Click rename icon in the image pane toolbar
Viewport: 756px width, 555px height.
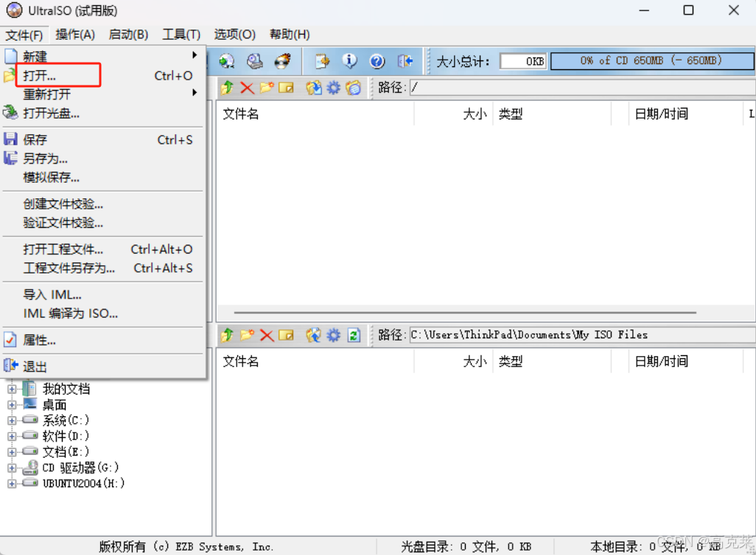(286, 88)
